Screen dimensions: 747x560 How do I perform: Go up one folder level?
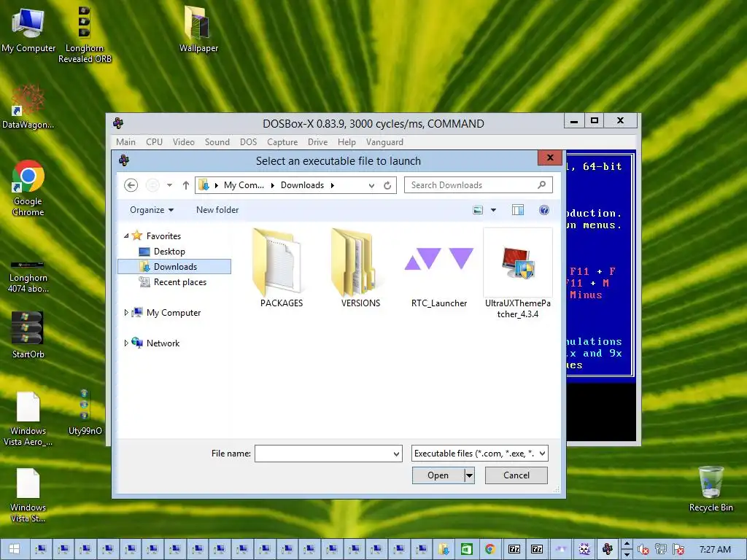(x=186, y=185)
